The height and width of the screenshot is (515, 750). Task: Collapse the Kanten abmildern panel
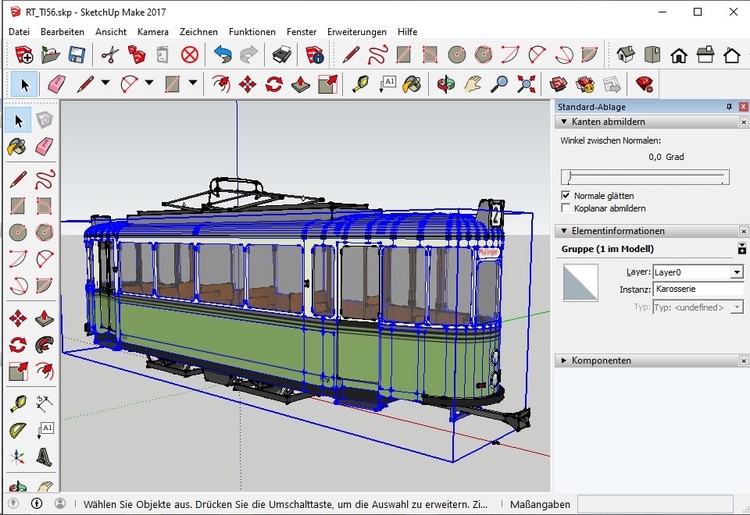point(564,122)
